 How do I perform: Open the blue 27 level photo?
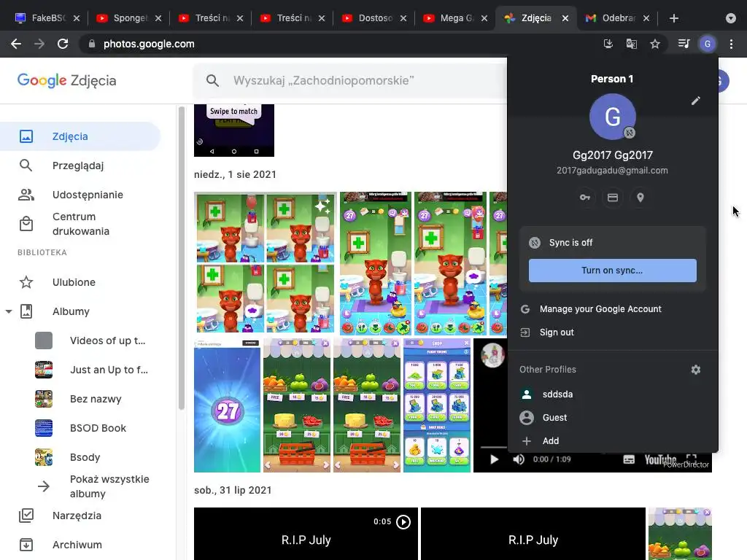pyautogui.click(x=228, y=405)
